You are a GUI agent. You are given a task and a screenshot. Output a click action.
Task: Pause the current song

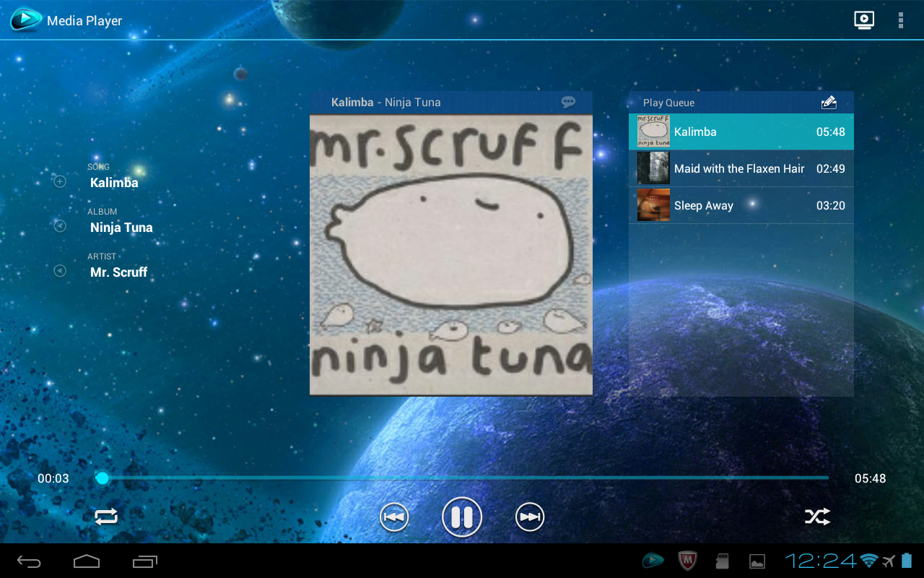(x=462, y=517)
